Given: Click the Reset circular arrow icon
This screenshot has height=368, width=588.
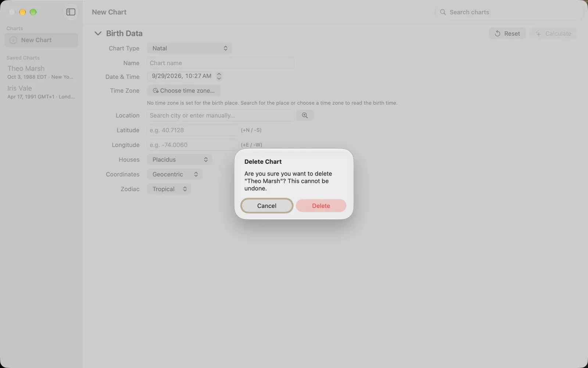Looking at the screenshot, I should (497, 33).
